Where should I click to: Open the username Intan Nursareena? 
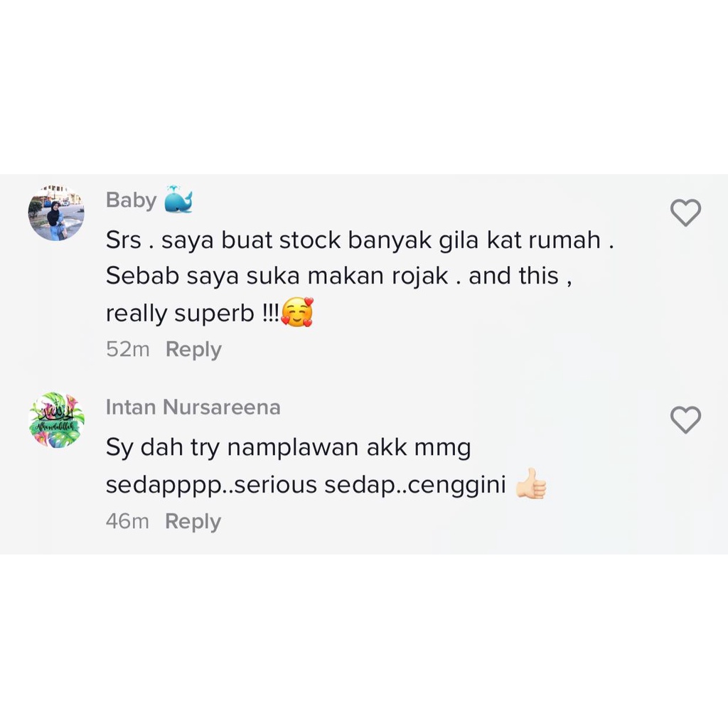coord(193,407)
